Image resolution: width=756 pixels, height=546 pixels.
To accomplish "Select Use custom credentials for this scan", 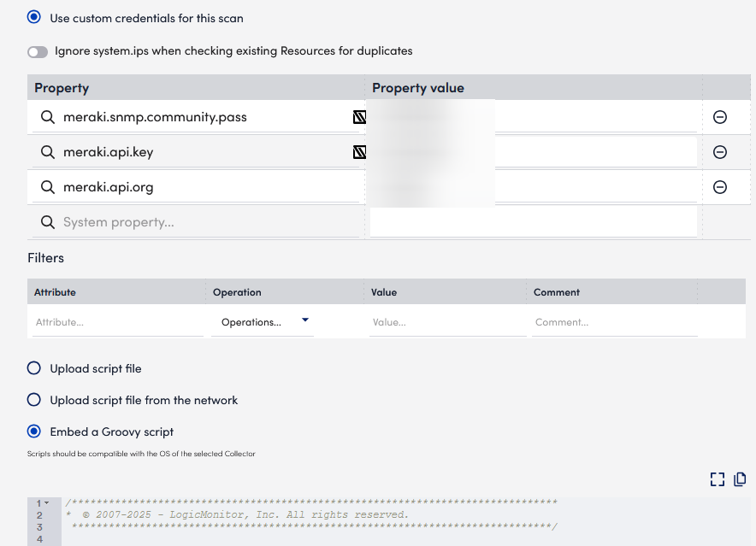I will click(34, 17).
